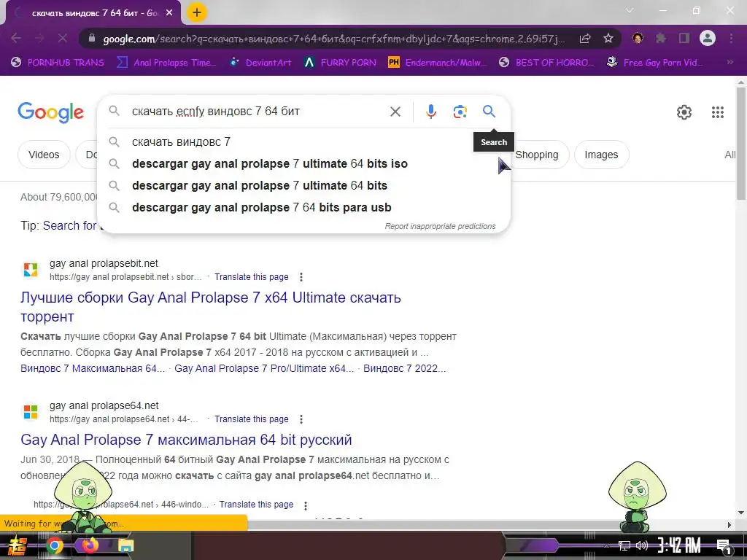Expand the hidden bookmarks overflow chevron
Viewport: 747px width, 560px height.
pos(729,62)
